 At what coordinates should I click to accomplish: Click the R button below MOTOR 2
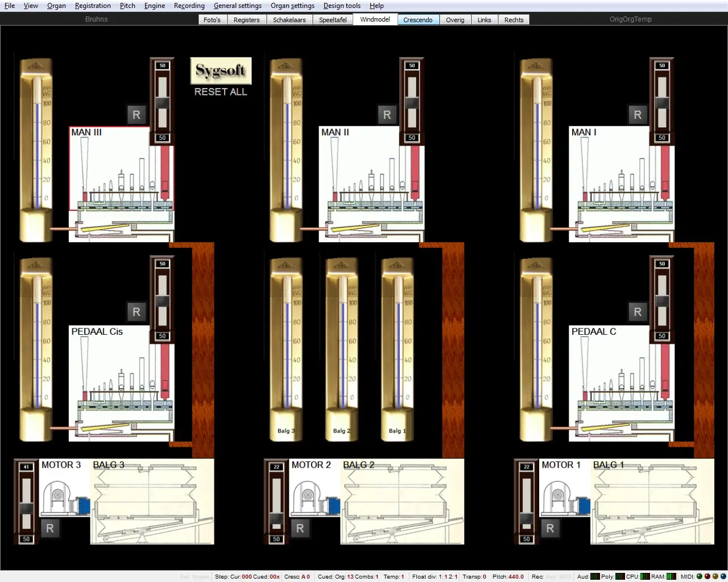tap(300, 528)
